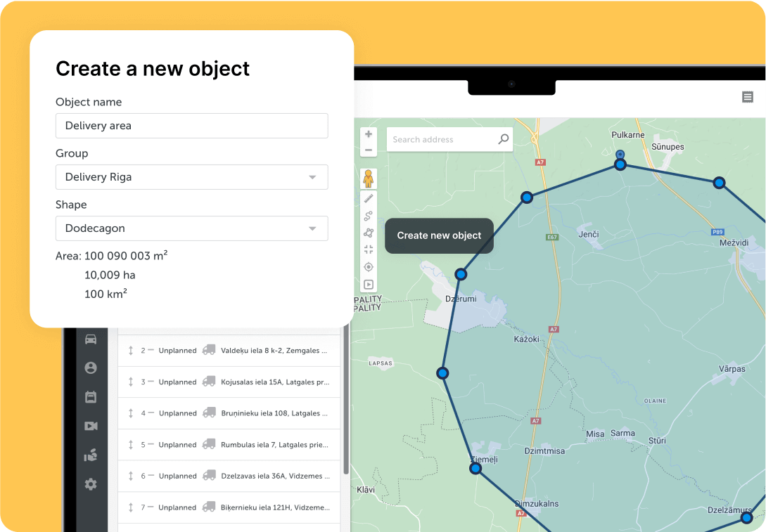The height and width of the screenshot is (532, 766).
Task: Select the Street View pegman icon
Action: [369, 179]
